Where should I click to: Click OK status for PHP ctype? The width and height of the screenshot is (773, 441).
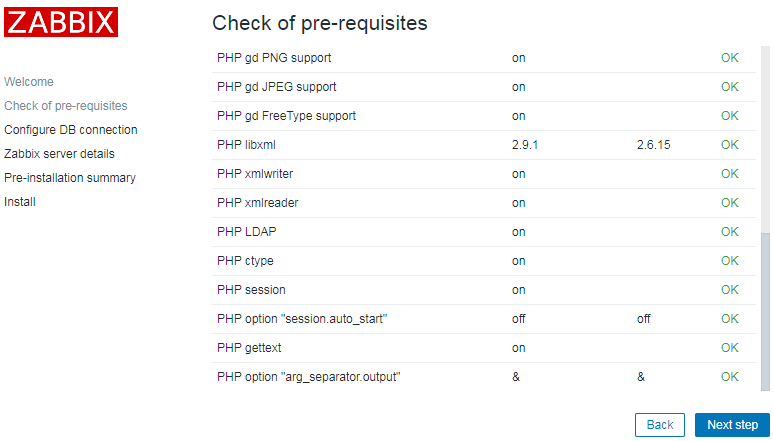click(730, 261)
